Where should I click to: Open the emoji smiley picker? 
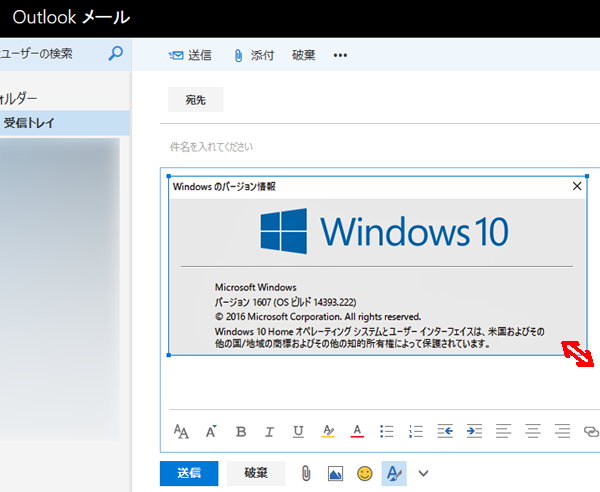(364, 474)
